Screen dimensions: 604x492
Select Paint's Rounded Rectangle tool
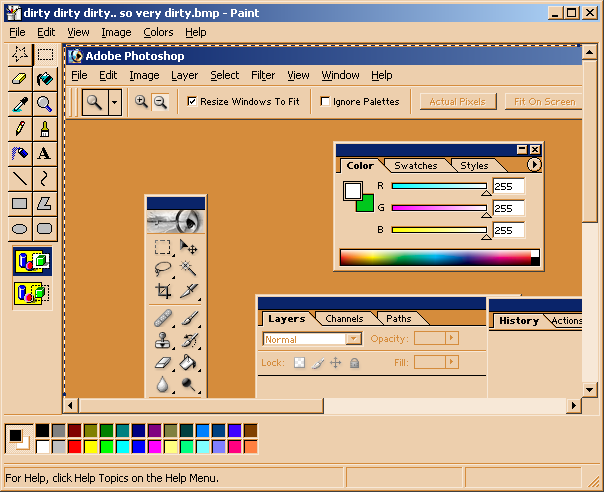coord(45,229)
